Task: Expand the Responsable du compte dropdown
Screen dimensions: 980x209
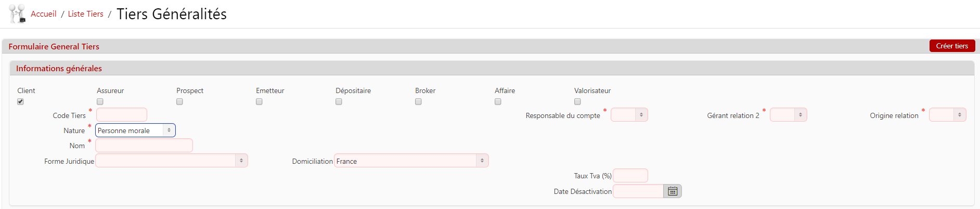Action: point(629,115)
